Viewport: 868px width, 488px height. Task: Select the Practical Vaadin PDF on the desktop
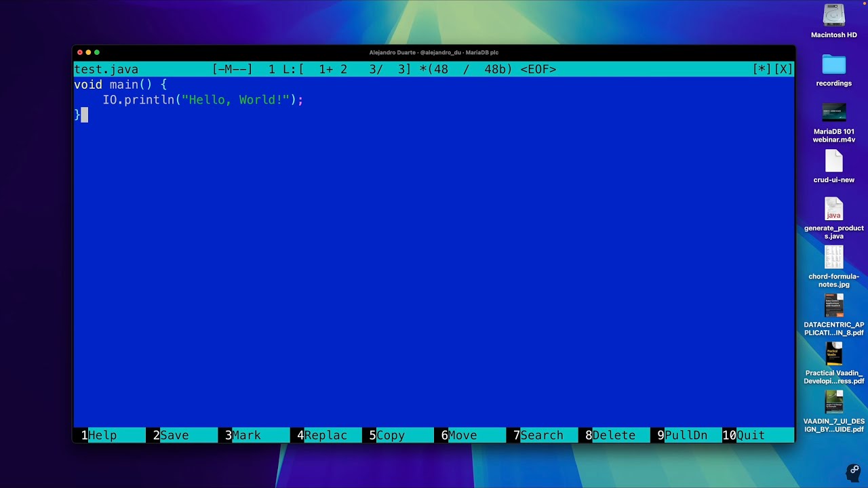tap(834, 354)
